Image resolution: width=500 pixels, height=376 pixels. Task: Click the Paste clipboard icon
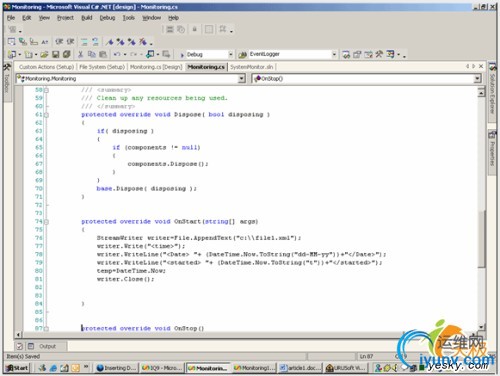(103, 54)
